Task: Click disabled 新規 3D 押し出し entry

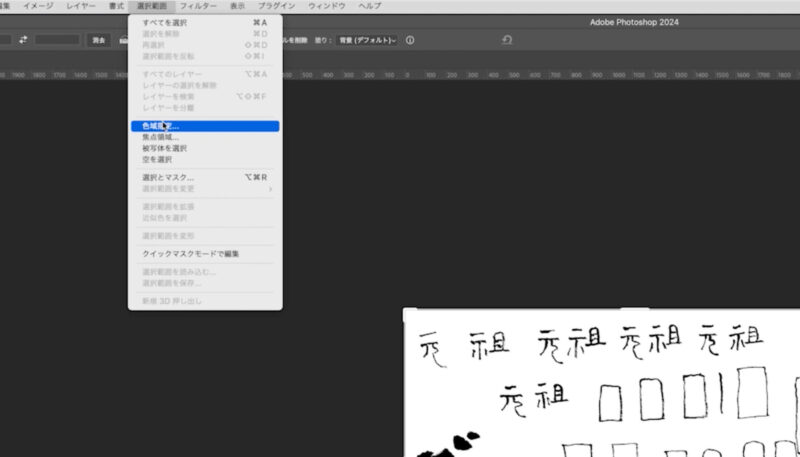Action: coord(205,301)
